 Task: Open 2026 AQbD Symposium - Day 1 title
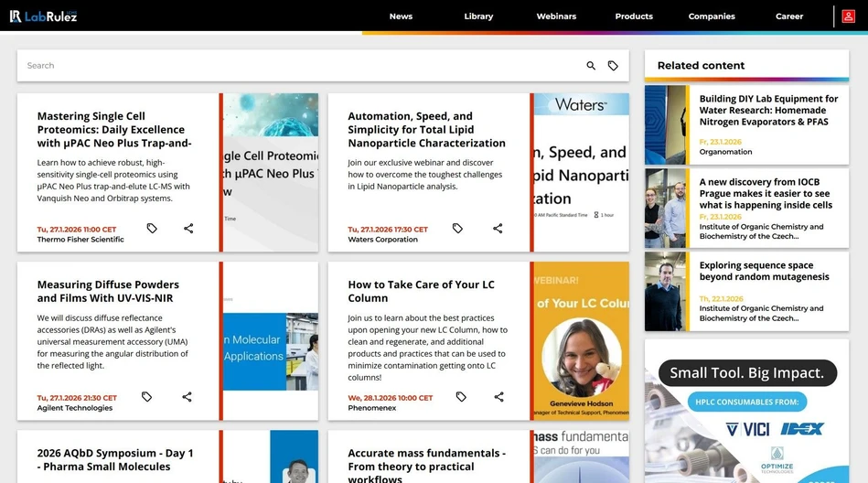coord(115,460)
